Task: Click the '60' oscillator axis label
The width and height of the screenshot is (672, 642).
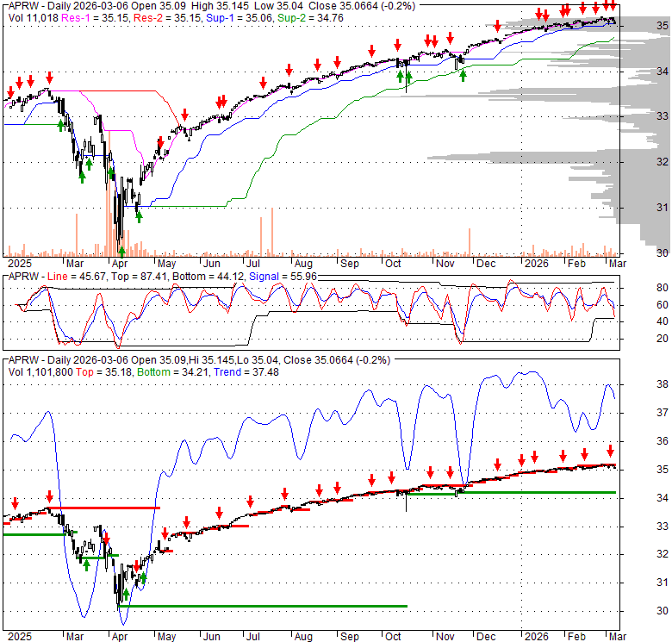Action: [x=663, y=305]
